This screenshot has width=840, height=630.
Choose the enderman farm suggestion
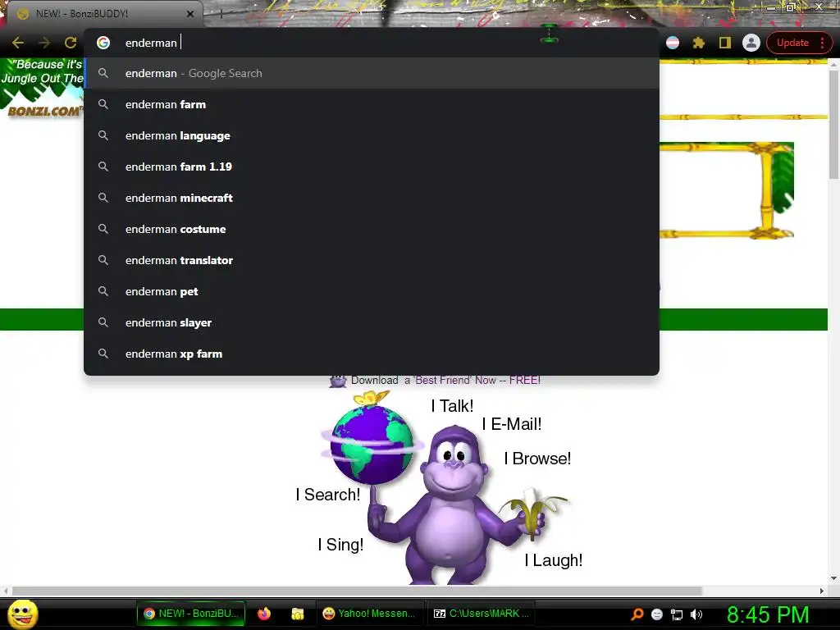pyautogui.click(x=372, y=104)
